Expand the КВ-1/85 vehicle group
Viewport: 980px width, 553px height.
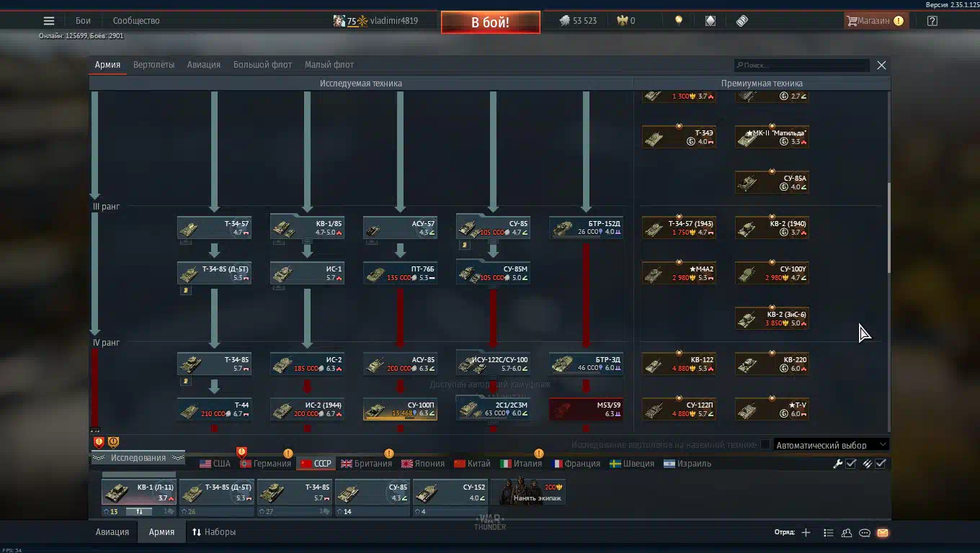307,228
